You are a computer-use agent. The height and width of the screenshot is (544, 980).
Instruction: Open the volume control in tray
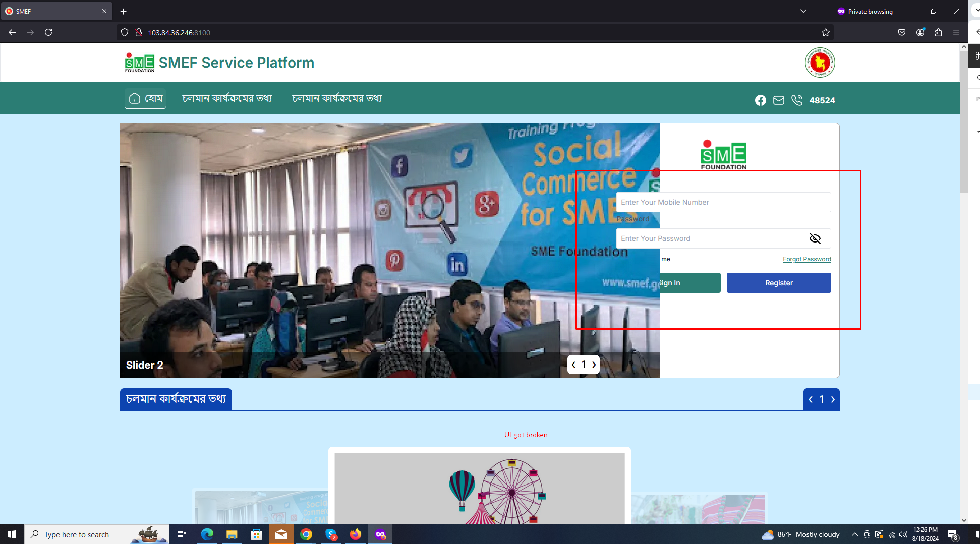pyautogui.click(x=903, y=534)
